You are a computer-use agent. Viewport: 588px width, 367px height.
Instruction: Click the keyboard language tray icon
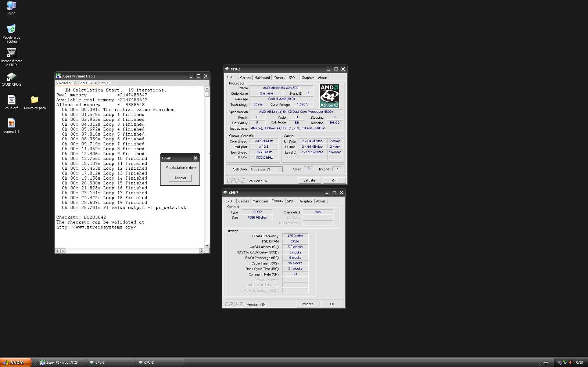tap(546, 363)
